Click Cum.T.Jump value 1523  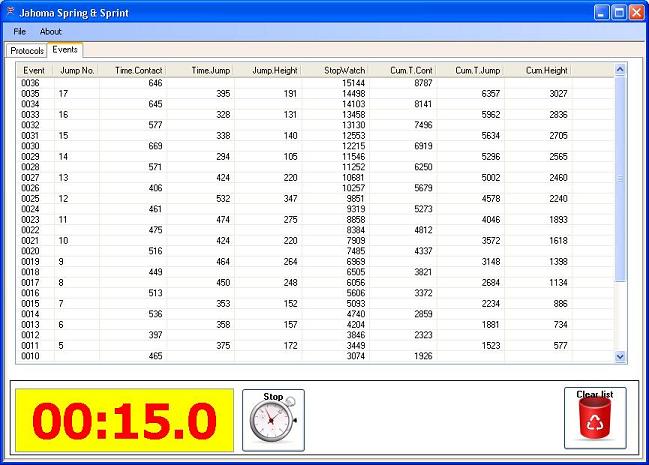coord(491,346)
